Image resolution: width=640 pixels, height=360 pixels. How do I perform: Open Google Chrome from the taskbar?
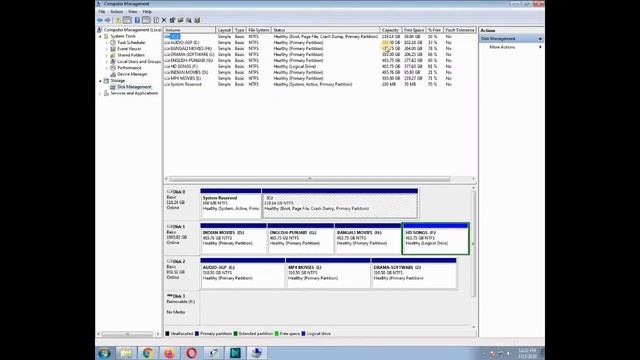click(148, 353)
